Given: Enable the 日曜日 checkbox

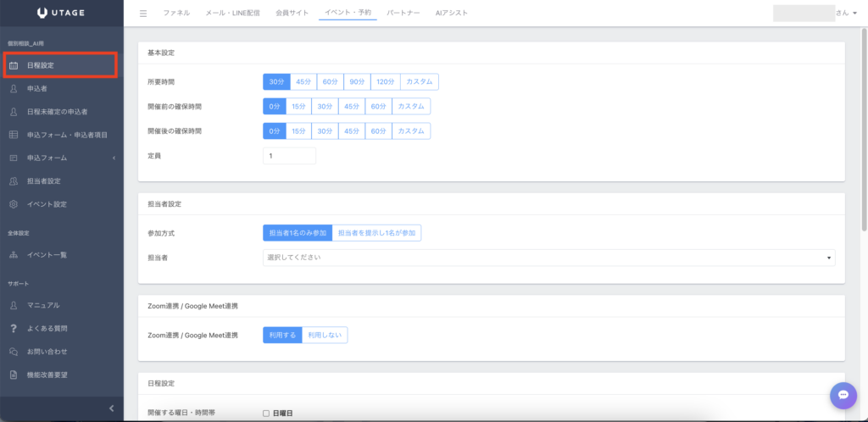Looking at the screenshot, I should pos(266,414).
